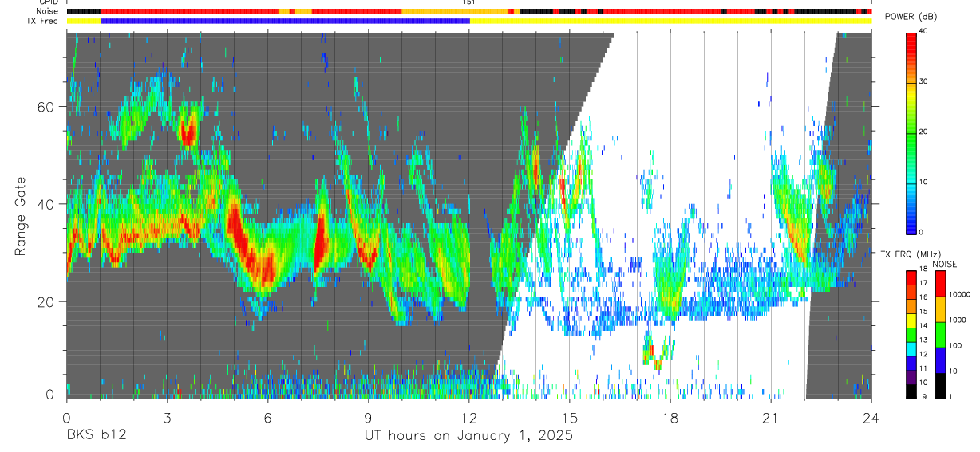Click the '1' label on NOISE legend
The width and height of the screenshot is (980, 452).
[950, 396]
